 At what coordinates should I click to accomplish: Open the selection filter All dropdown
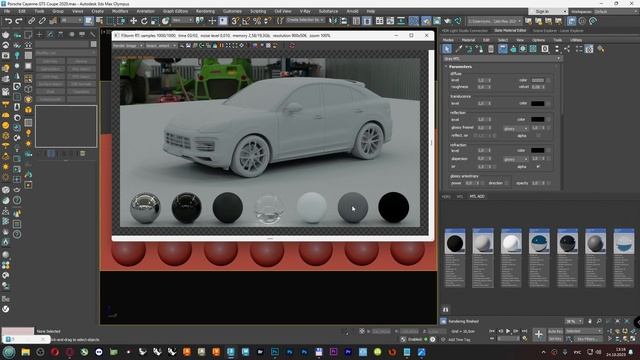click(71, 20)
